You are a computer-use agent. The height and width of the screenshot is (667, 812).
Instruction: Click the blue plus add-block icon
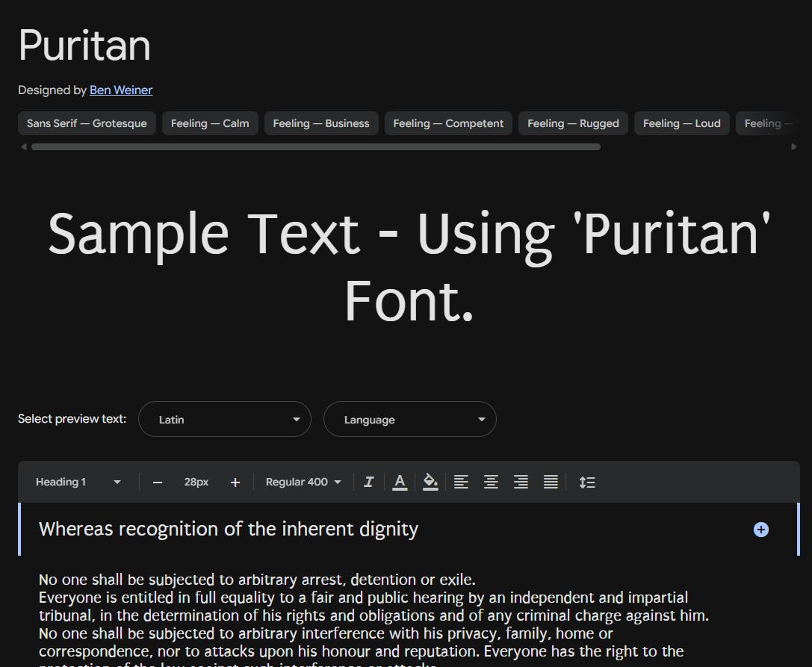click(x=760, y=530)
